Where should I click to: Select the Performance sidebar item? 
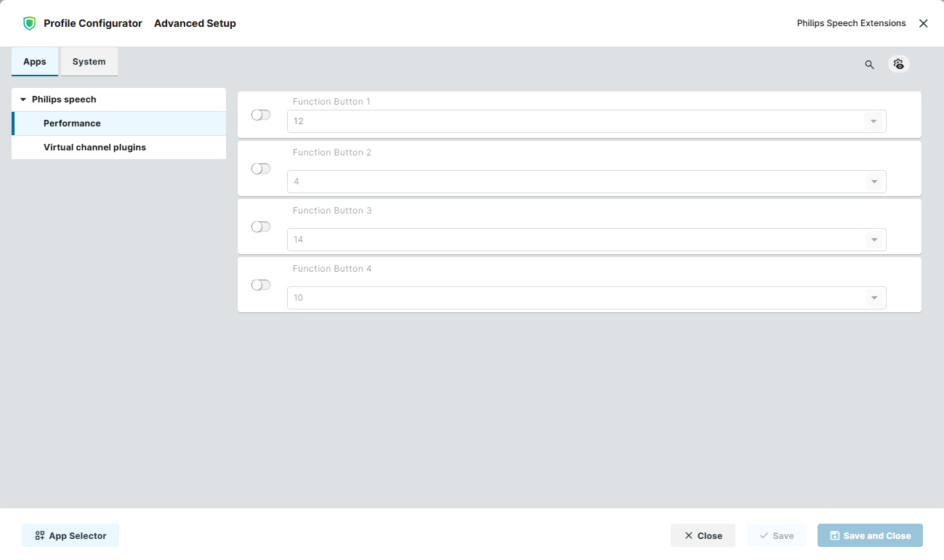point(119,123)
